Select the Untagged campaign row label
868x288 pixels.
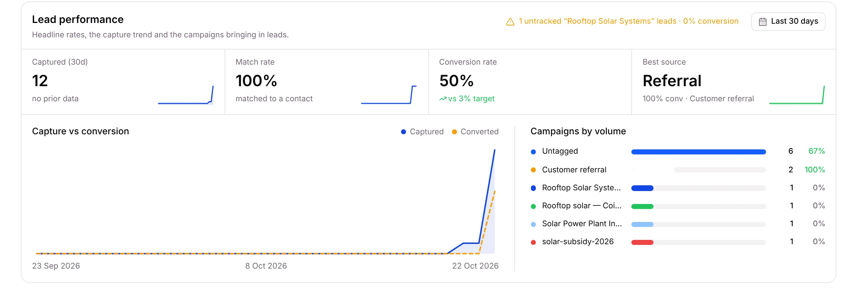560,151
